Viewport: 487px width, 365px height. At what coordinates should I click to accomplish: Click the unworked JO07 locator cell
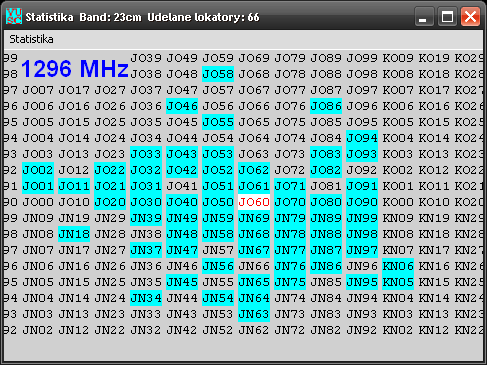tap(38, 90)
